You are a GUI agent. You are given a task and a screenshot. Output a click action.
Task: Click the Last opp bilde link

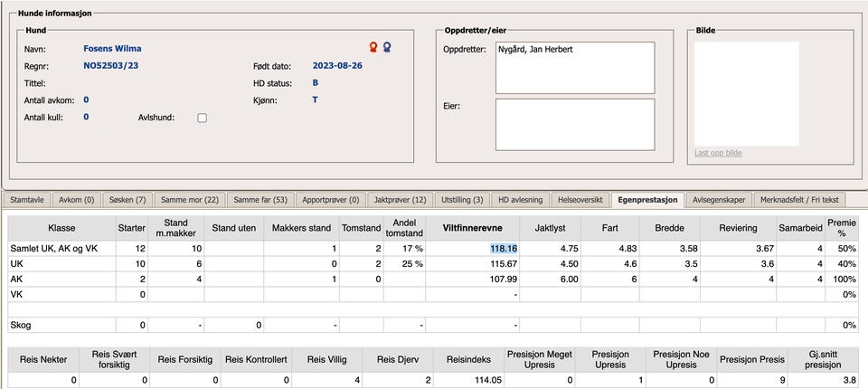coord(718,153)
